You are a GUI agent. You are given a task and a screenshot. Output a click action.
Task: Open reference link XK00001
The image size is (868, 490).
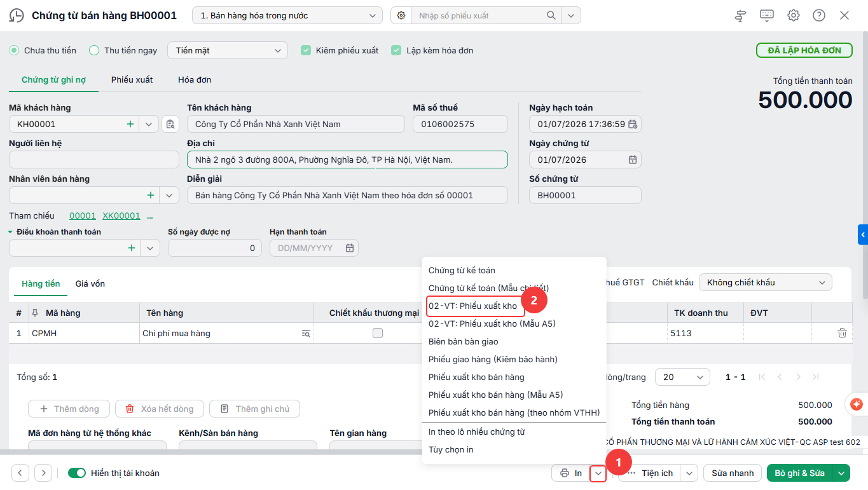[121, 215]
